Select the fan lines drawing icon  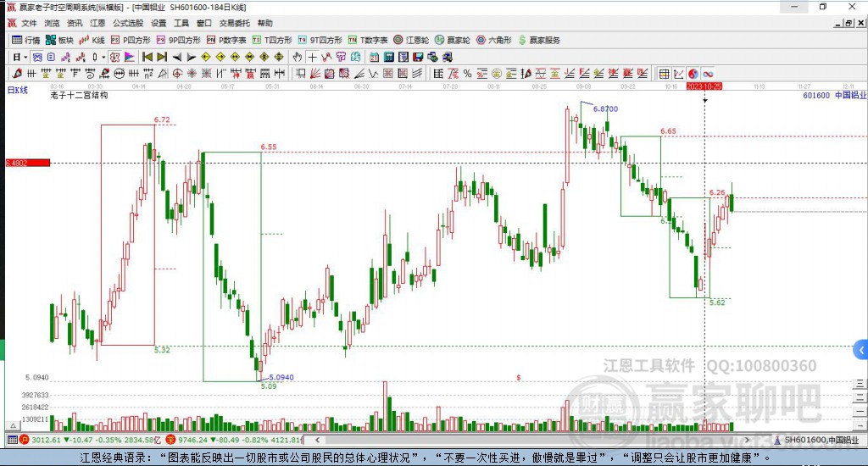(315, 73)
